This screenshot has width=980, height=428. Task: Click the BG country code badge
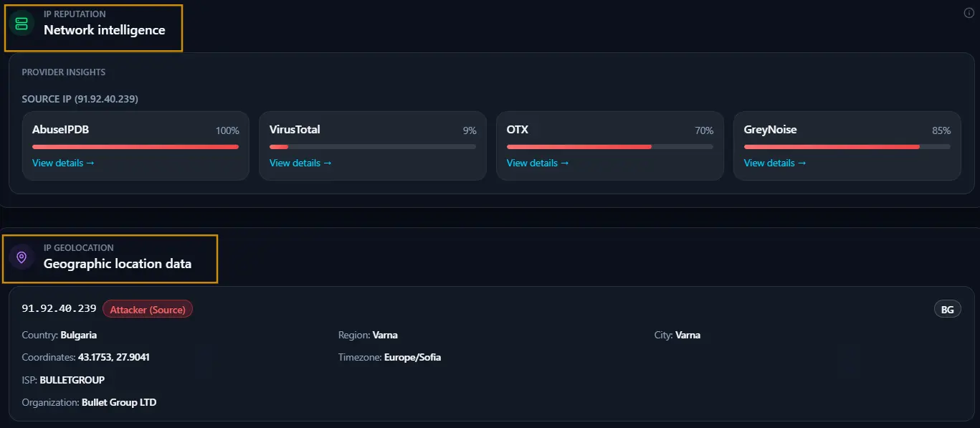[x=947, y=310]
